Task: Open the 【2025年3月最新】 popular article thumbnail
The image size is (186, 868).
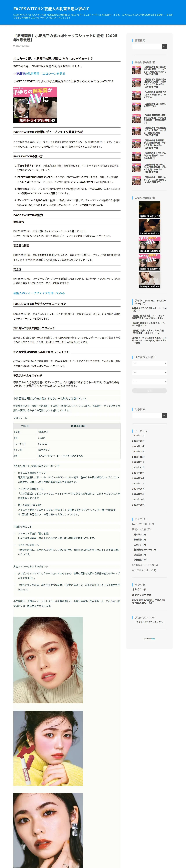Action: point(149,227)
